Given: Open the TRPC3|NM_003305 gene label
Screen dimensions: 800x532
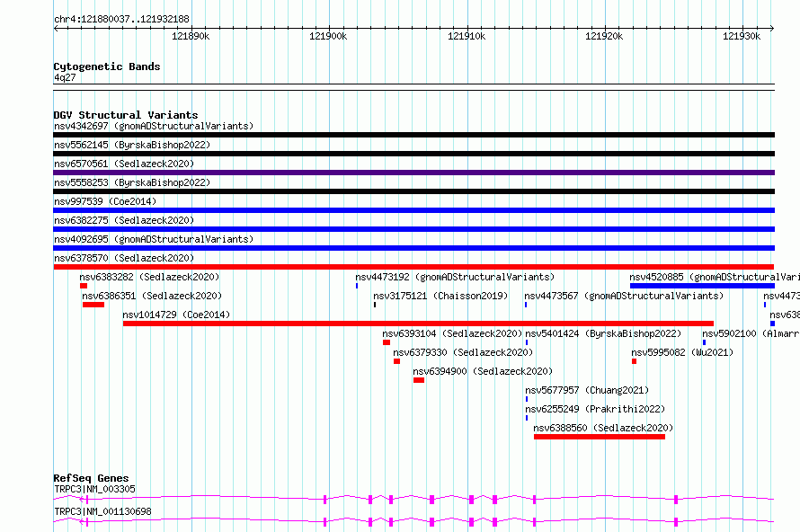Looking at the screenshot, I should (95, 489).
